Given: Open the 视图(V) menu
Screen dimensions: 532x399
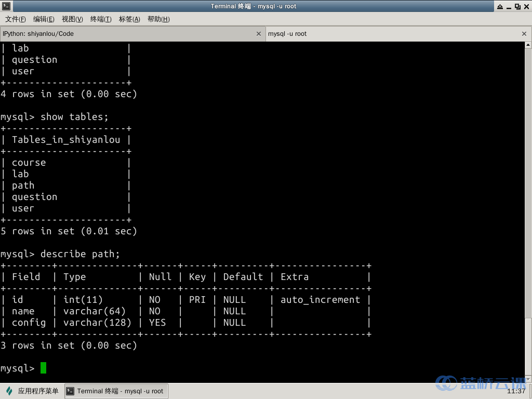Looking at the screenshot, I should (x=72, y=19).
